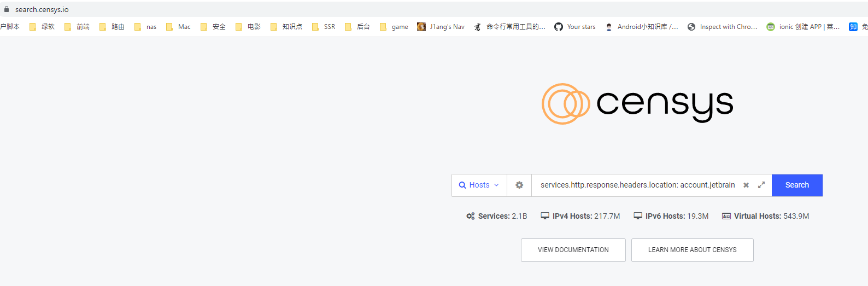868x286 pixels.
Task: Open ionic 创建 APP bookmark
Action: [804, 27]
